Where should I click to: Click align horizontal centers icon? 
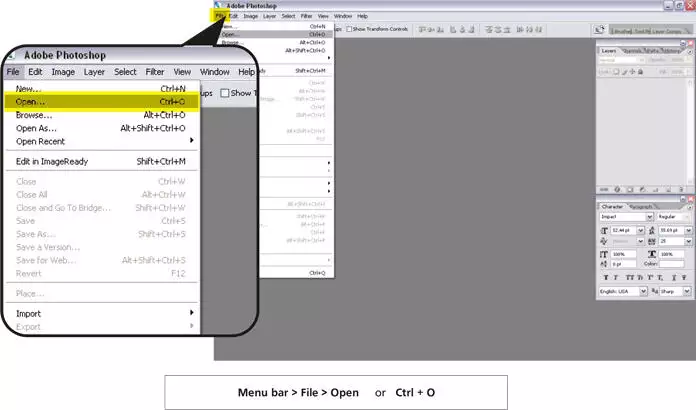click(x=462, y=30)
